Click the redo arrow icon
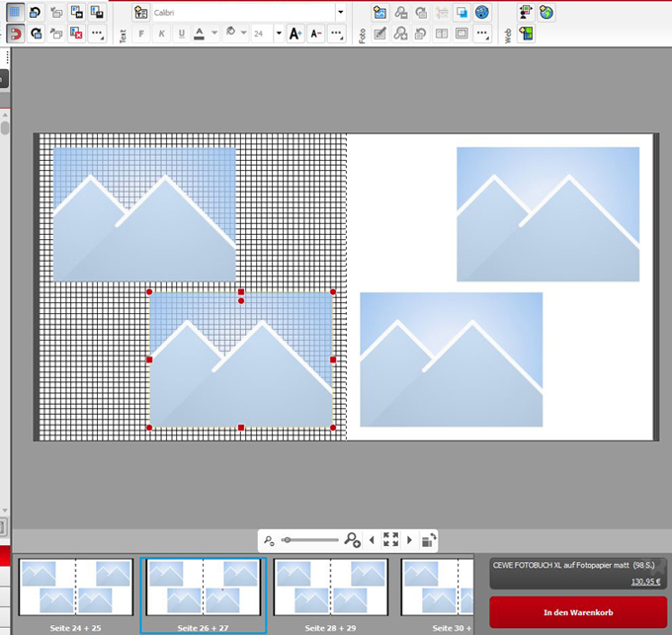Image resolution: width=672 pixels, height=635 pixels. [x=36, y=34]
